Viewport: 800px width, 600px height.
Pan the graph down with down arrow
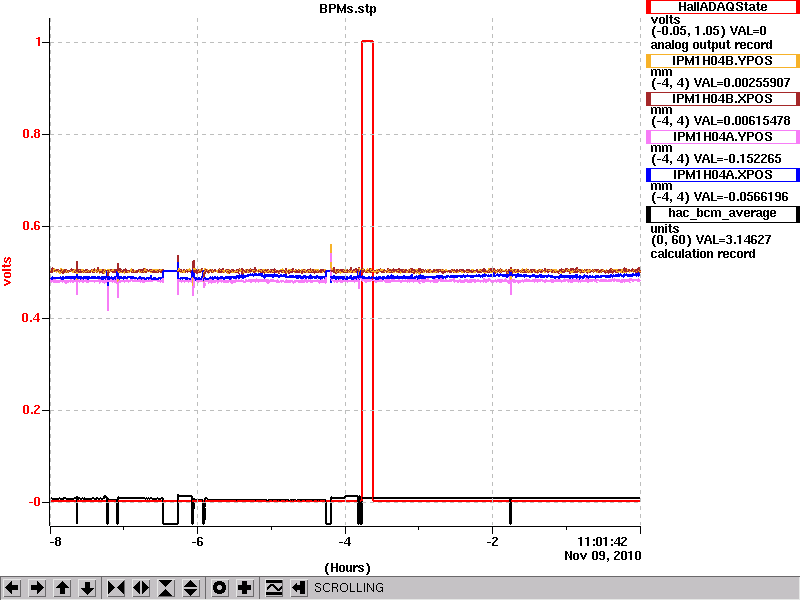(87, 588)
